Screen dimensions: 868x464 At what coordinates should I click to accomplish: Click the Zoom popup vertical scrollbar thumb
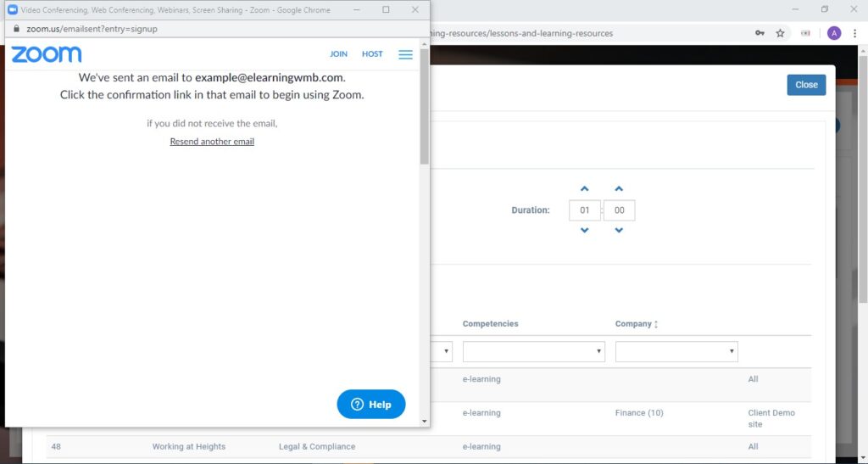[424, 107]
